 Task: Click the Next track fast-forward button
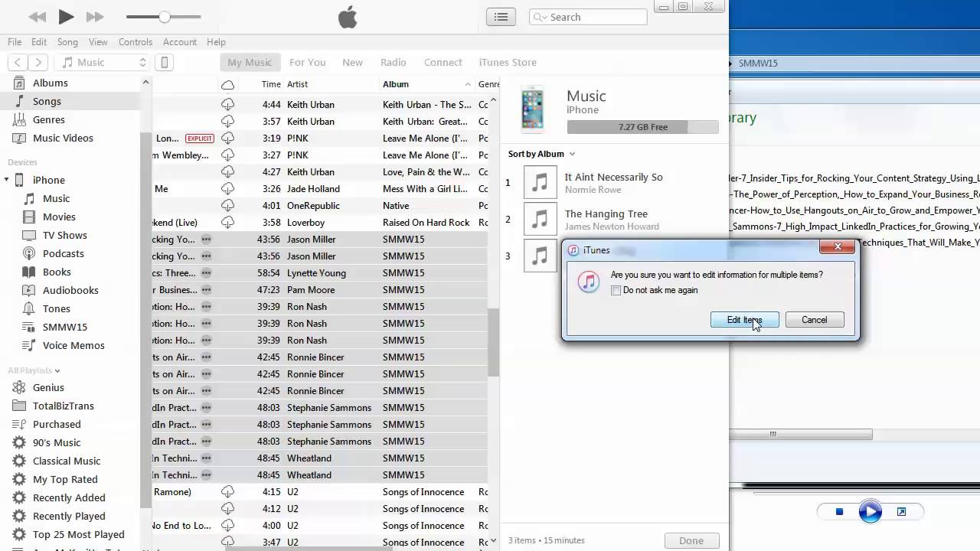coord(95,17)
